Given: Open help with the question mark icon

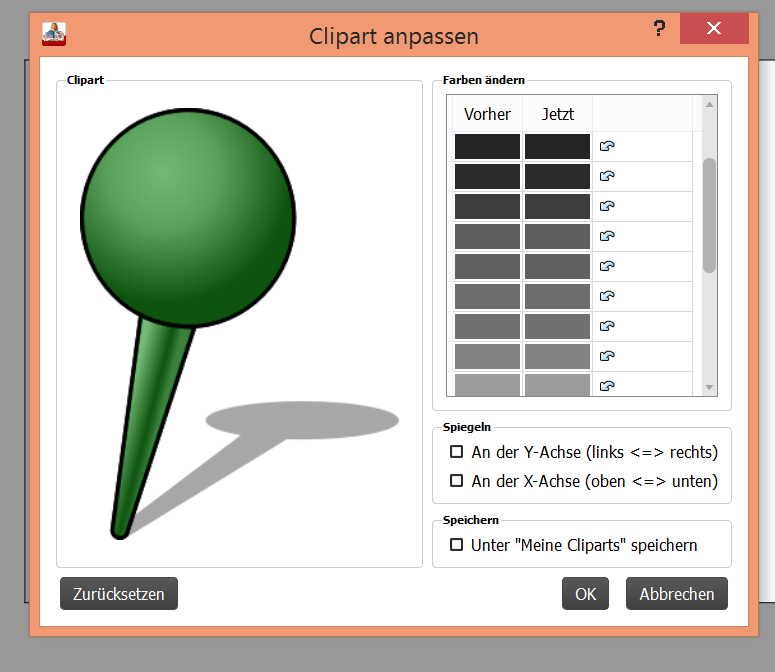Looking at the screenshot, I should coord(659,28).
